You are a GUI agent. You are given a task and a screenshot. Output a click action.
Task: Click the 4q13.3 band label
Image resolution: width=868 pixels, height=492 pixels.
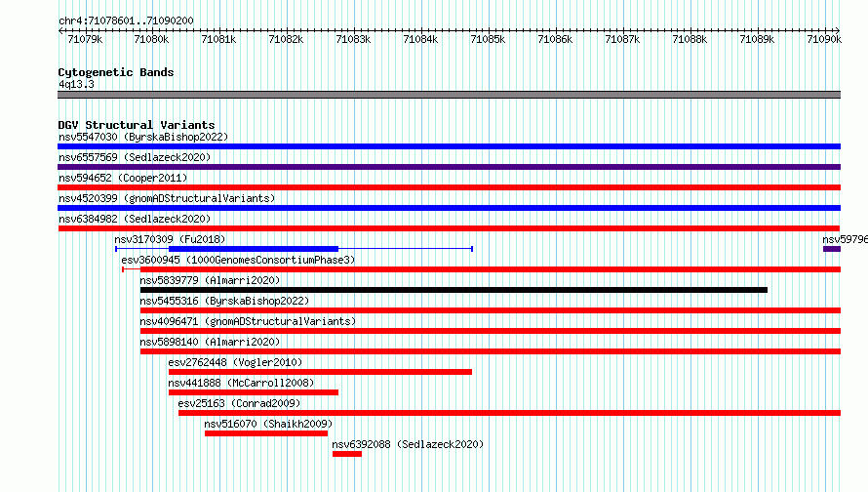pyautogui.click(x=76, y=84)
